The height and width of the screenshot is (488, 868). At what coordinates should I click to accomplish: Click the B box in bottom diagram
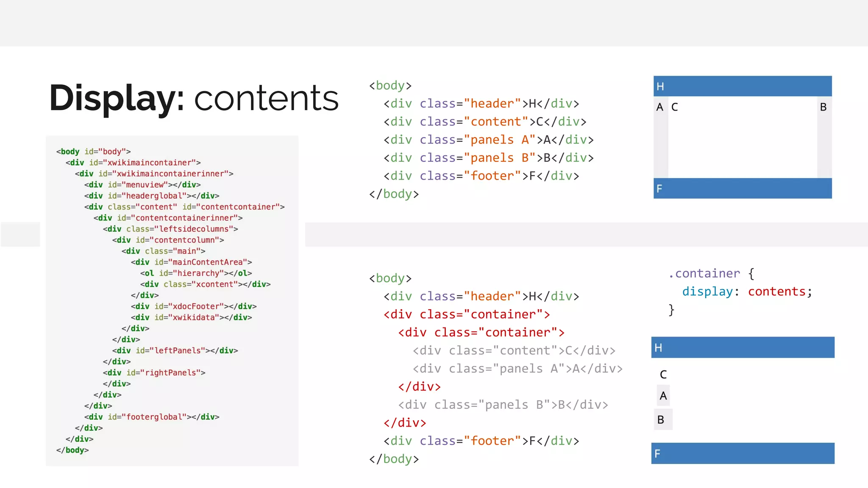pos(662,420)
